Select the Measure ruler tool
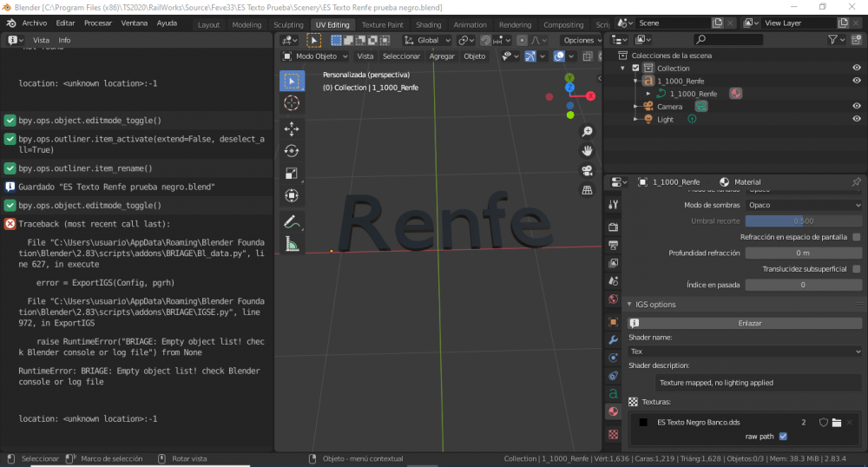The height and width of the screenshot is (467, 868). tap(292, 243)
